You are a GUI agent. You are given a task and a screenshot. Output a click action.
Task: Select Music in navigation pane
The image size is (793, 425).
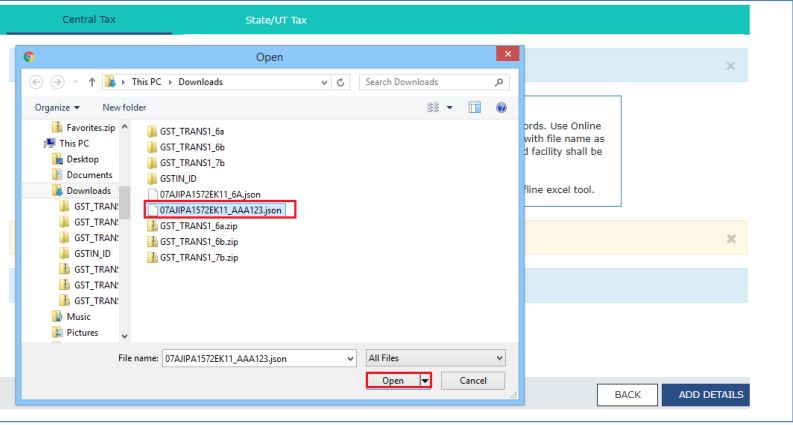(x=71, y=317)
